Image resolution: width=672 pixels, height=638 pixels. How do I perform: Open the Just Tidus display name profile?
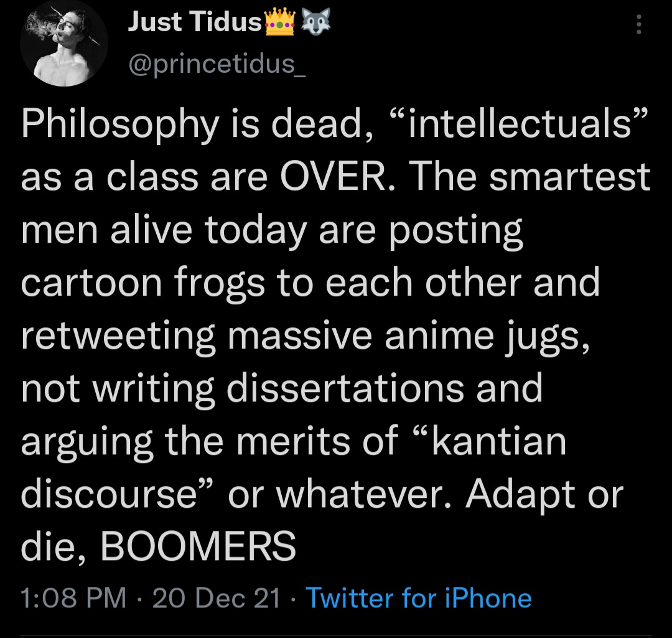pyautogui.click(x=195, y=21)
